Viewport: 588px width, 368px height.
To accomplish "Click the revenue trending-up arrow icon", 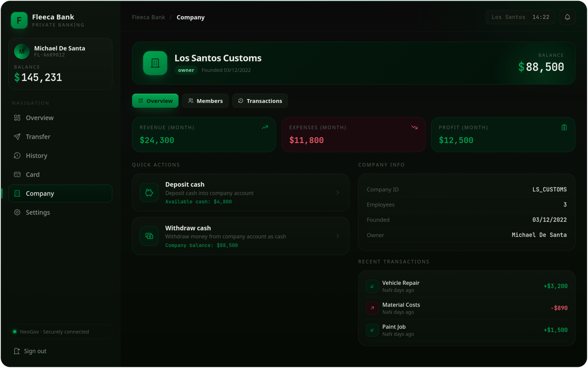I will pyautogui.click(x=265, y=127).
